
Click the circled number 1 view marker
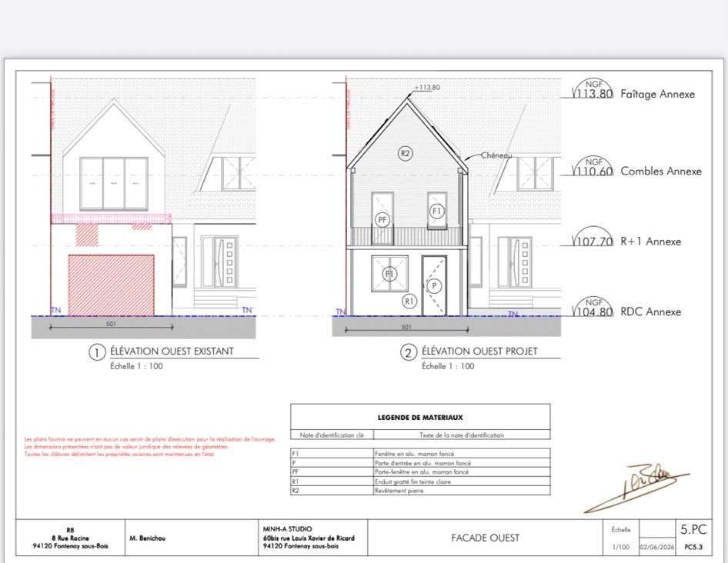tap(96, 353)
